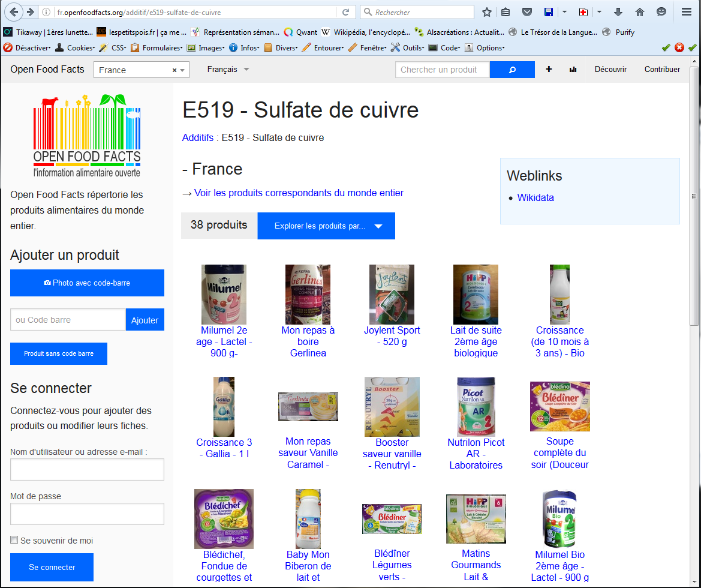This screenshot has height=588, width=701.
Task: Reload the page with the refresh icon
Action: click(x=345, y=12)
